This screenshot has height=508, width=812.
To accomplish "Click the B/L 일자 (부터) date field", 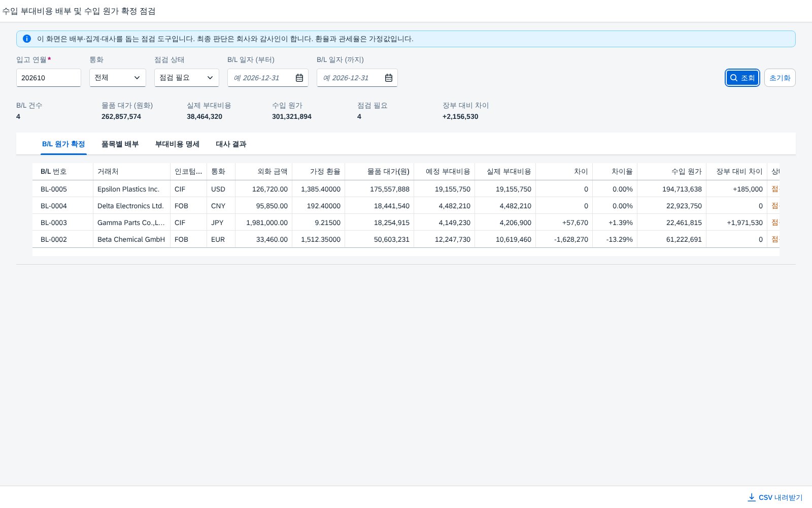I will [x=268, y=78].
